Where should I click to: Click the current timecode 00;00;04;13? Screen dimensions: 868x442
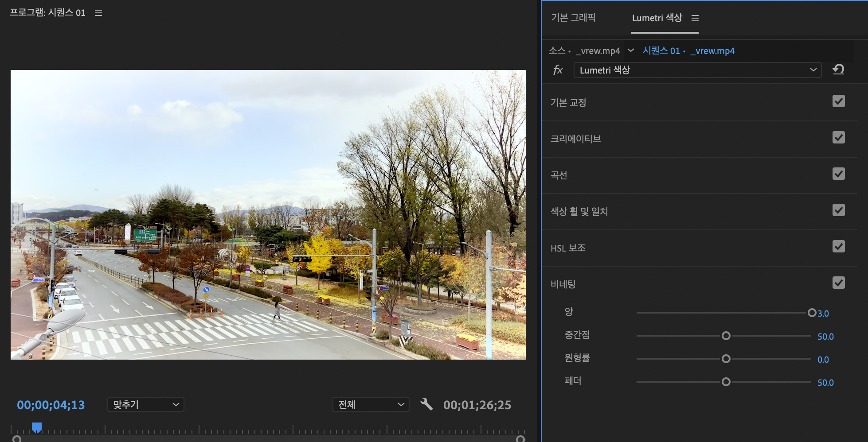(51, 405)
